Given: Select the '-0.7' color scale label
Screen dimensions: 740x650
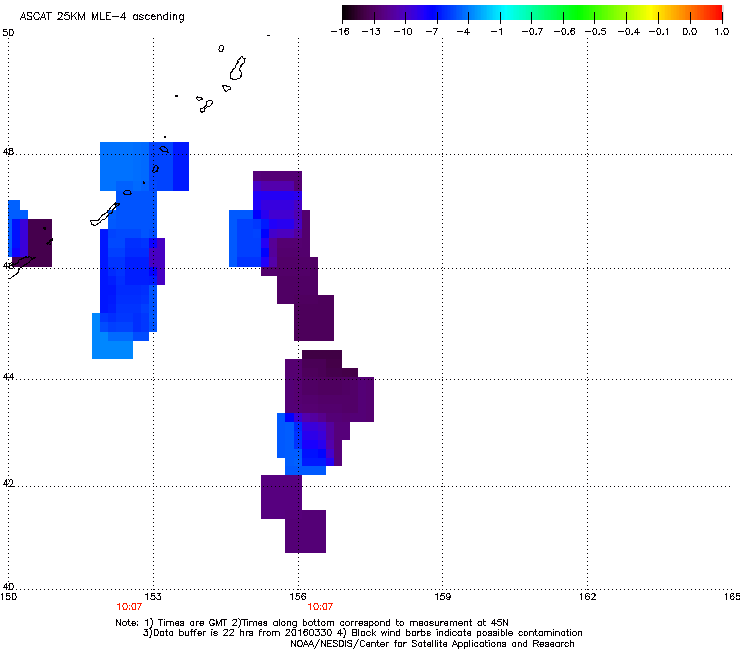Looking at the screenshot, I should pyautogui.click(x=532, y=32).
